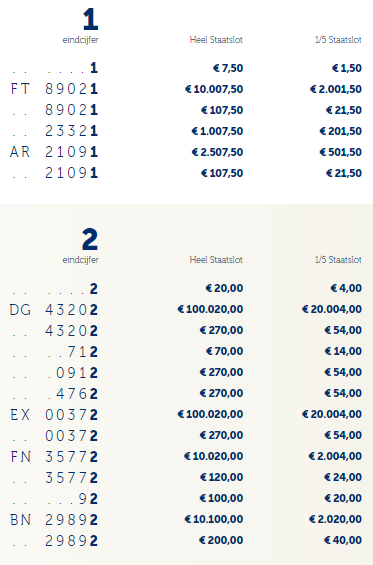The height and width of the screenshot is (565, 373).
Task: Click the € 2.507,50 prize amount
Action: tap(217, 152)
